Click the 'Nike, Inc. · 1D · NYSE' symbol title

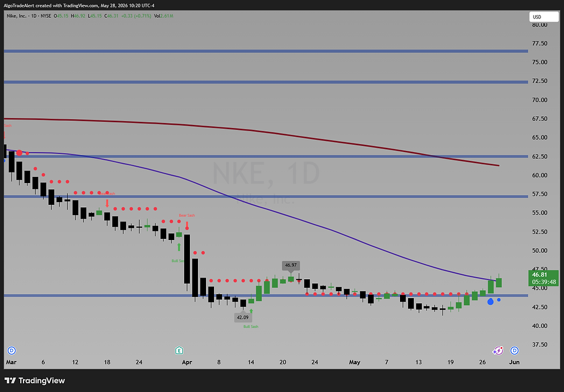[x=29, y=16]
